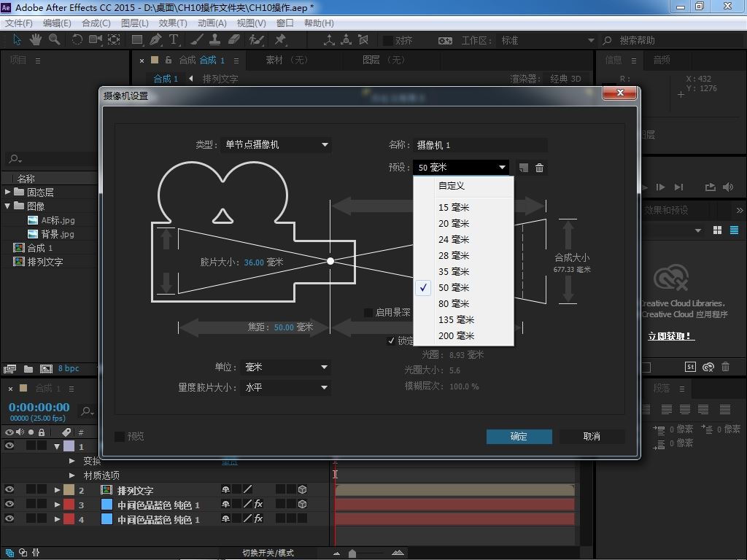
Task: Select the Clone Stamp tool
Action: pos(215,39)
